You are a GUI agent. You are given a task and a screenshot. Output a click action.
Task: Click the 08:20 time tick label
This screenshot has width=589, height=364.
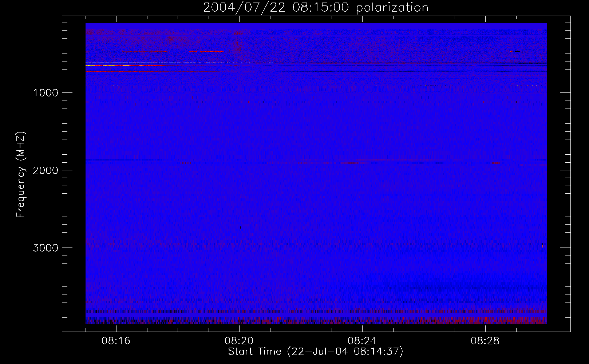click(x=239, y=341)
